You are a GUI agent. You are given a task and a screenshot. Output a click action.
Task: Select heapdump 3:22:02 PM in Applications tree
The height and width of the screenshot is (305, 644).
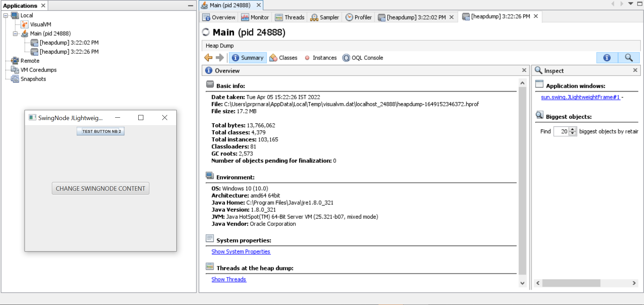click(x=69, y=43)
